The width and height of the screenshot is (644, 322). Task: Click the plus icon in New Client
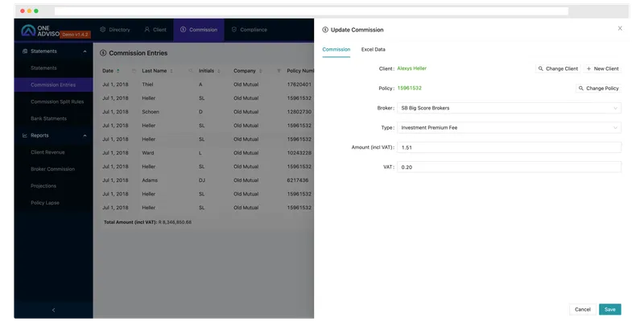pos(588,68)
